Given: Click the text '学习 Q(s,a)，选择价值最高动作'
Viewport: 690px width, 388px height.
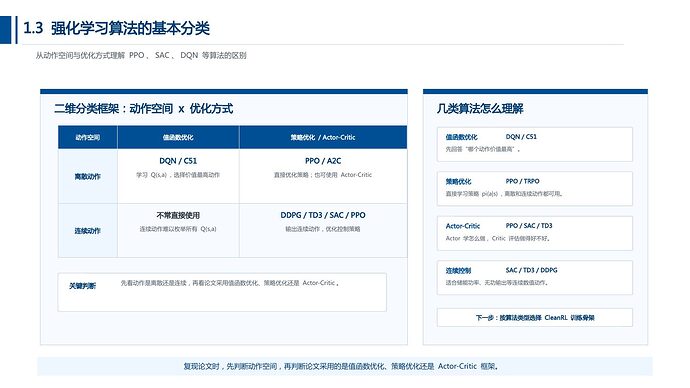Looking at the screenshot, I should pyautogui.click(x=178, y=175).
